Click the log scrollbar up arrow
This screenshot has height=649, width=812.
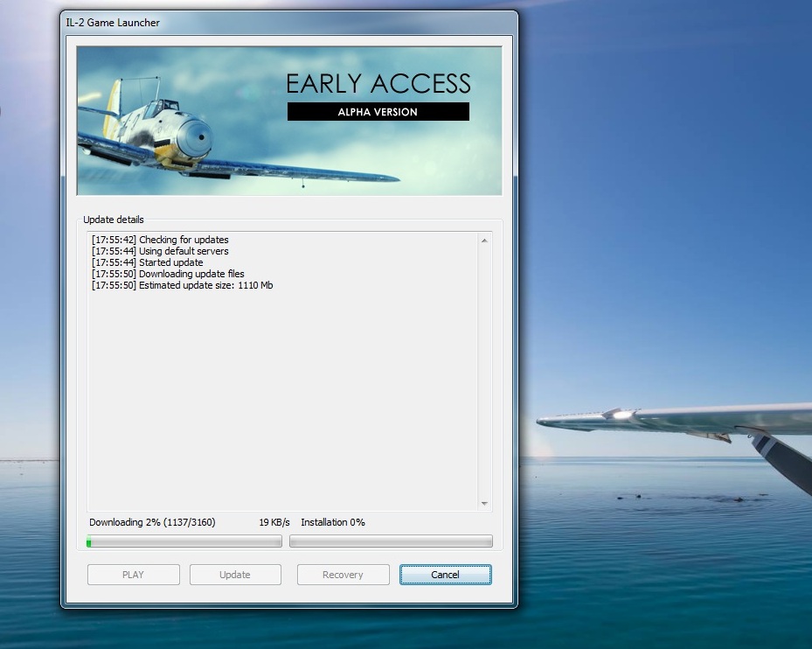pos(484,241)
